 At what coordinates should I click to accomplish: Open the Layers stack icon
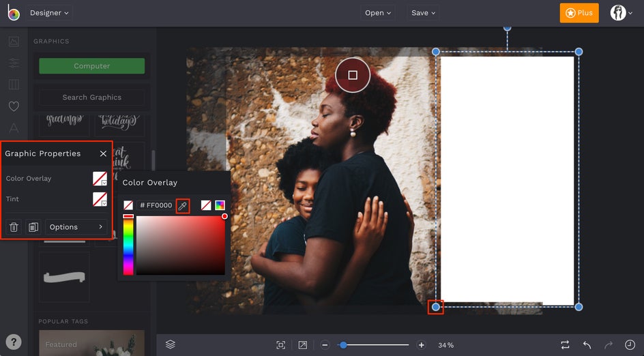pos(171,344)
